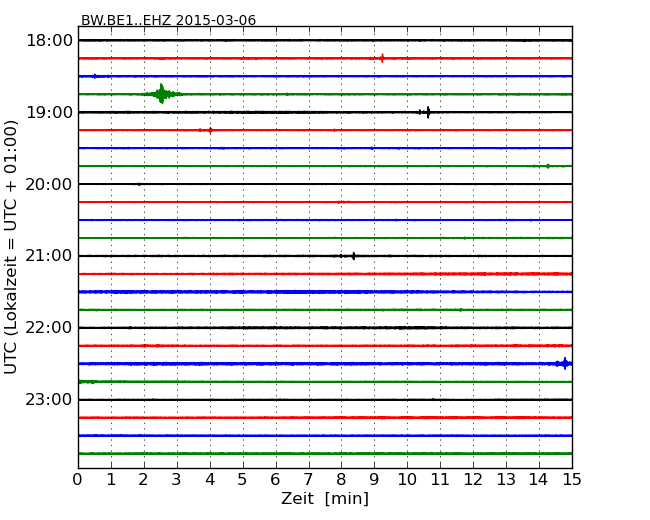Click the red spike near minute 9 below 18:00
Image resolution: width=650 pixels, height=520 pixels.
pos(382,58)
